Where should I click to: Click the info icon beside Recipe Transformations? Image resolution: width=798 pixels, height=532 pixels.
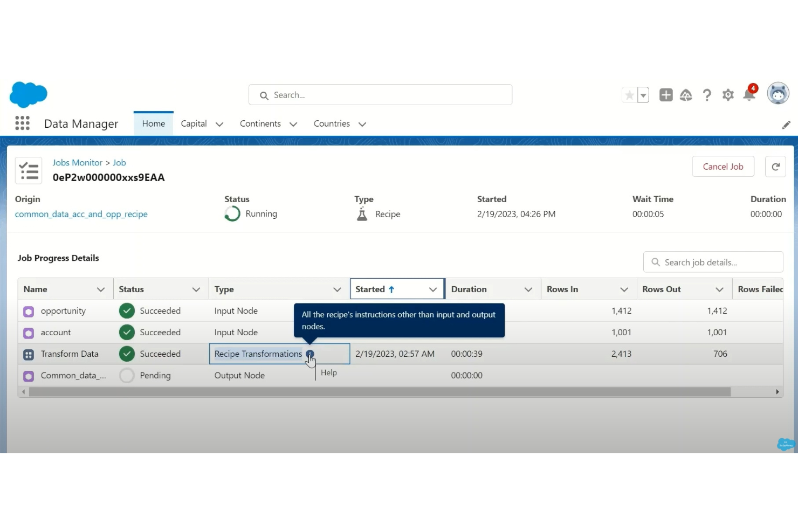click(x=309, y=354)
